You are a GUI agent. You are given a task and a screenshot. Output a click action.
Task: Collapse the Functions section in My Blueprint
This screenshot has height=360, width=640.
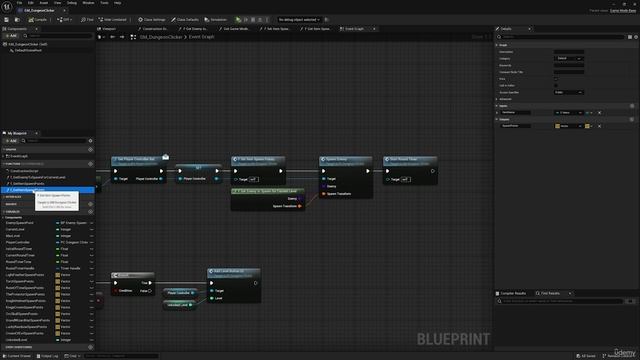point(4,164)
